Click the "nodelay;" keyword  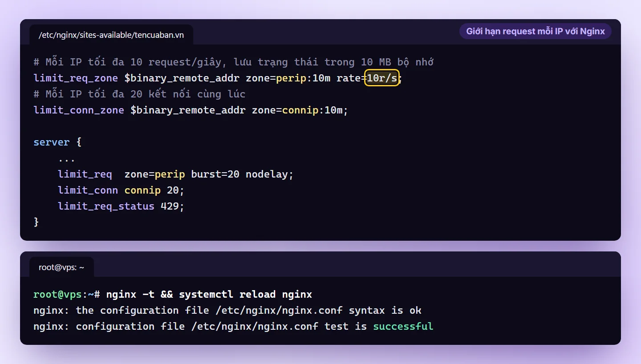pyautogui.click(x=270, y=174)
